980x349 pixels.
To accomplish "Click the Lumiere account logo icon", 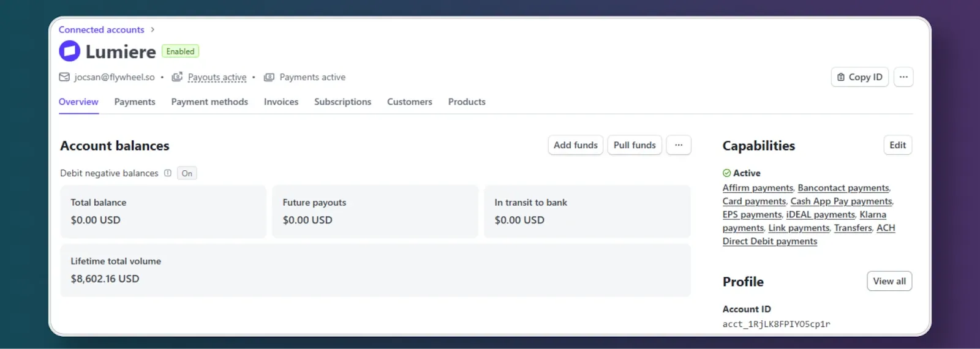I will 69,51.
